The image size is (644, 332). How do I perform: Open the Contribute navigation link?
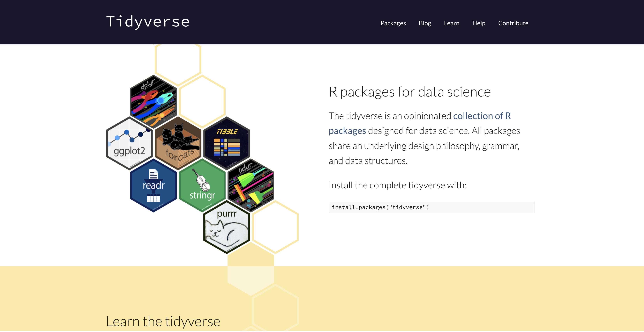[x=513, y=23]
